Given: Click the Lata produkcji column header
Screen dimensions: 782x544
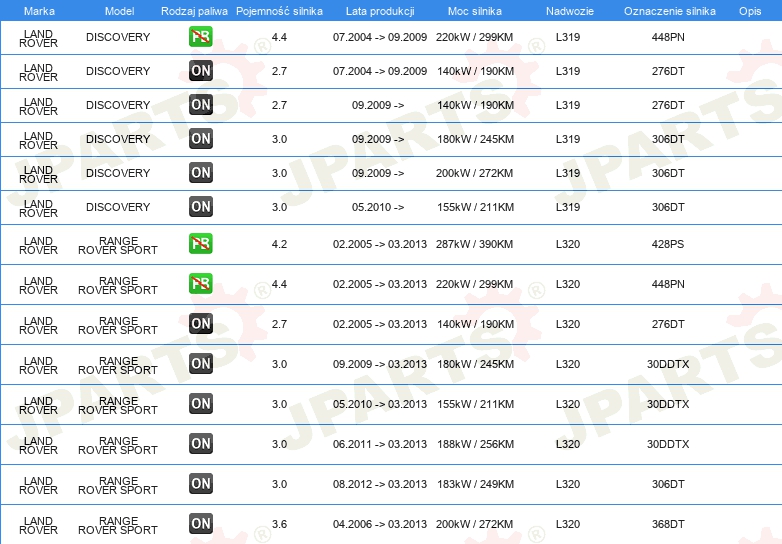Looking at the screenshot, I should [380, 11].
